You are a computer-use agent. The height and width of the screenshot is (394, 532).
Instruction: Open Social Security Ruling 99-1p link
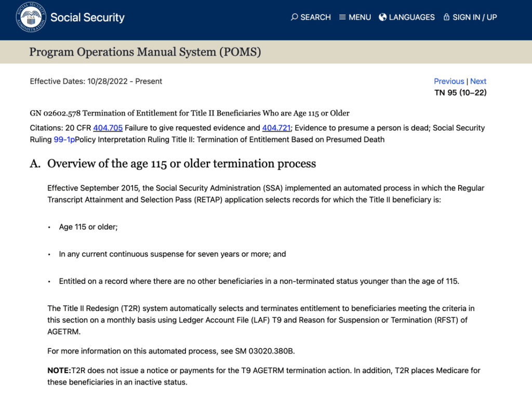coord(64,139)
